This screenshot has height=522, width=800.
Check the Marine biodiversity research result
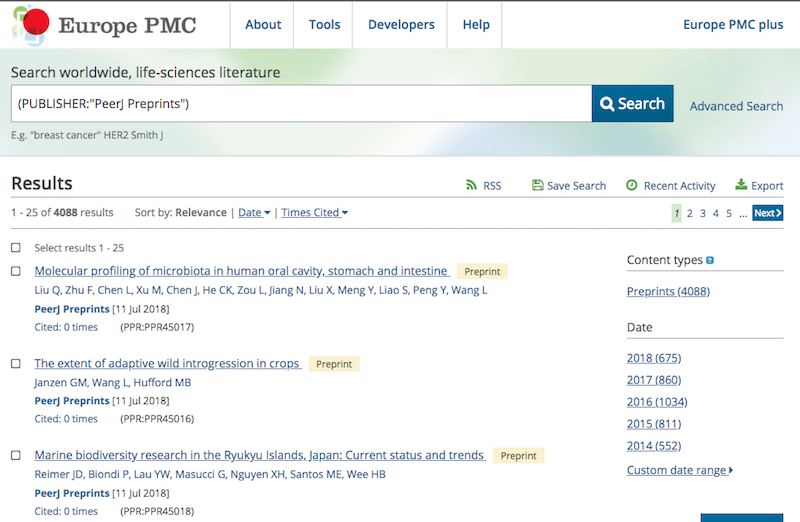pyautogui.click(x=16, y=455)
